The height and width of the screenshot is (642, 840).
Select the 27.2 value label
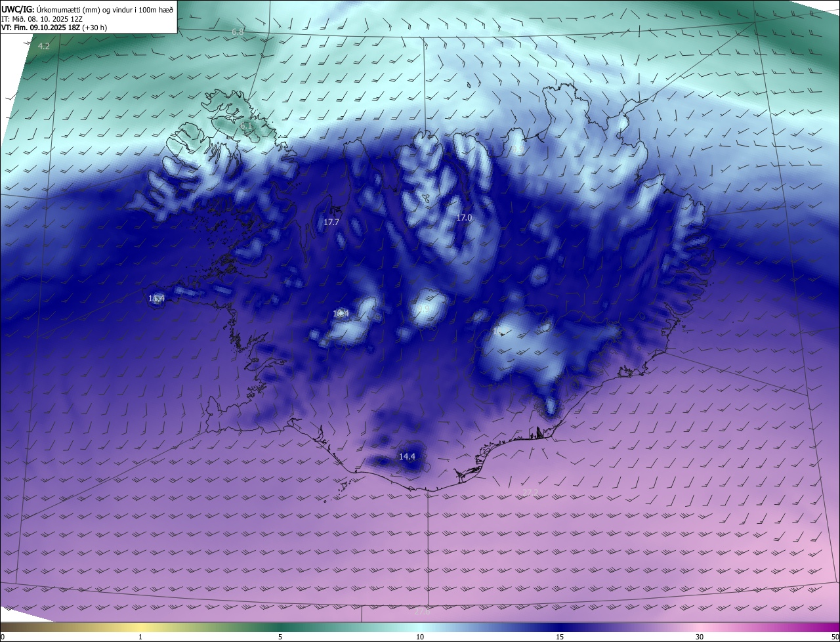tap(530, 492)
